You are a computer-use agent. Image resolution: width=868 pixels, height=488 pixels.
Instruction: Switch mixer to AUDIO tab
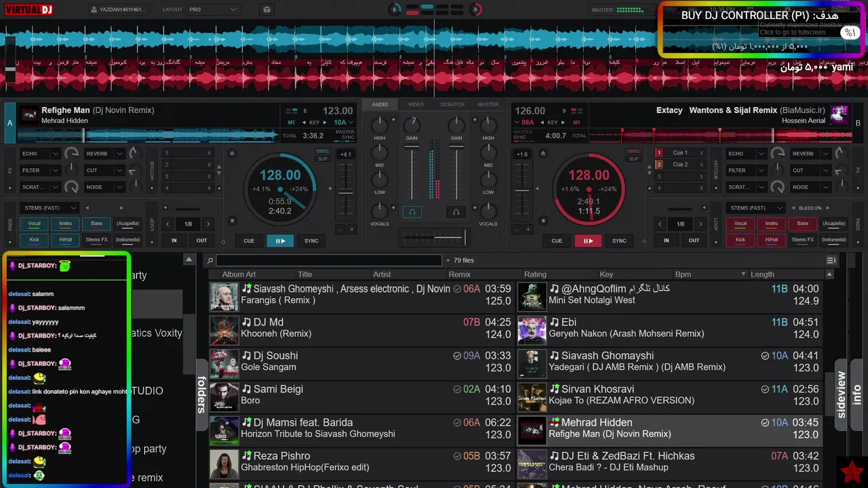coord(380,104)
